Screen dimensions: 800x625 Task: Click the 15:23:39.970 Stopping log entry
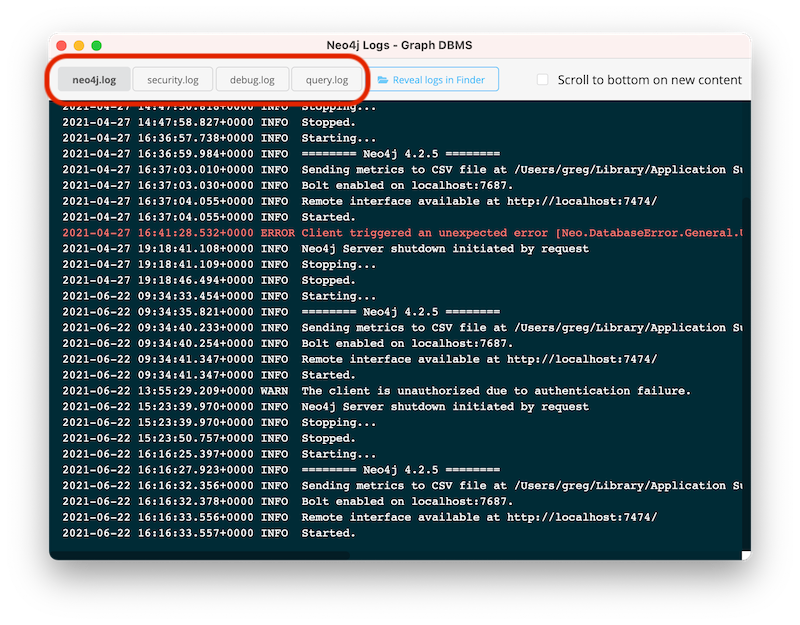click(x=219, y=422)
